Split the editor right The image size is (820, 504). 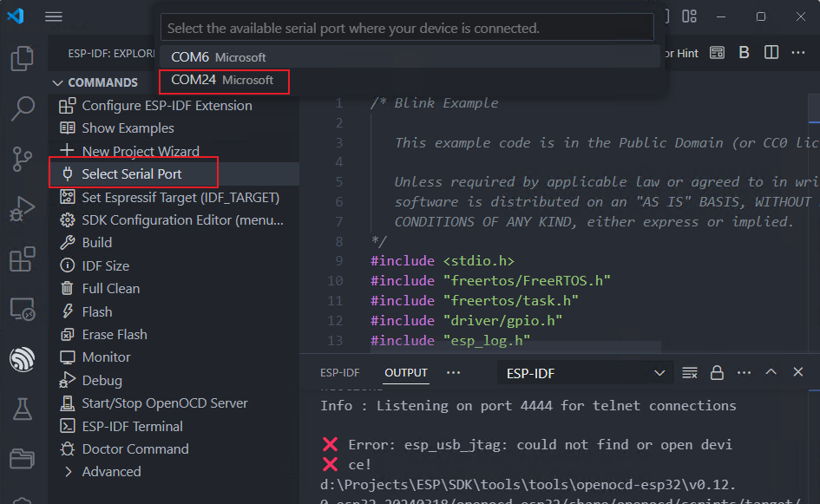click(771, 53)
